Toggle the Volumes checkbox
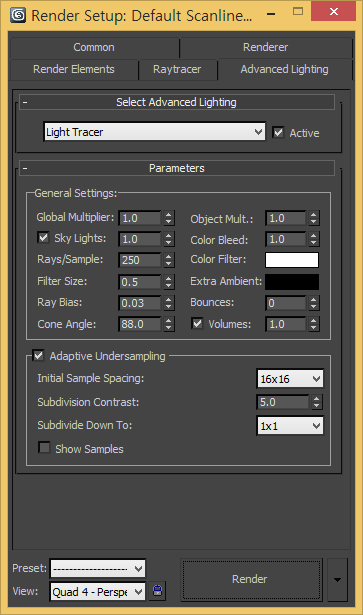This screenshot has height=615, width=363. (197, 324)
